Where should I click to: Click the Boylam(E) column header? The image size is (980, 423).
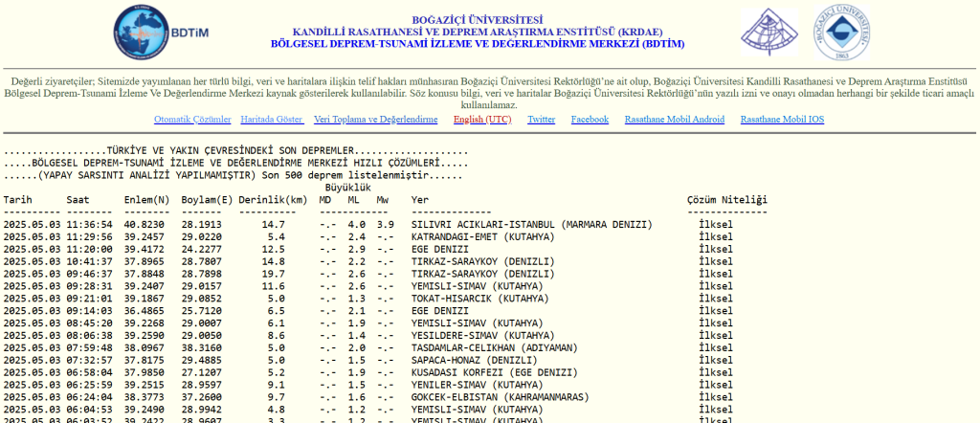tap(207, 200)
